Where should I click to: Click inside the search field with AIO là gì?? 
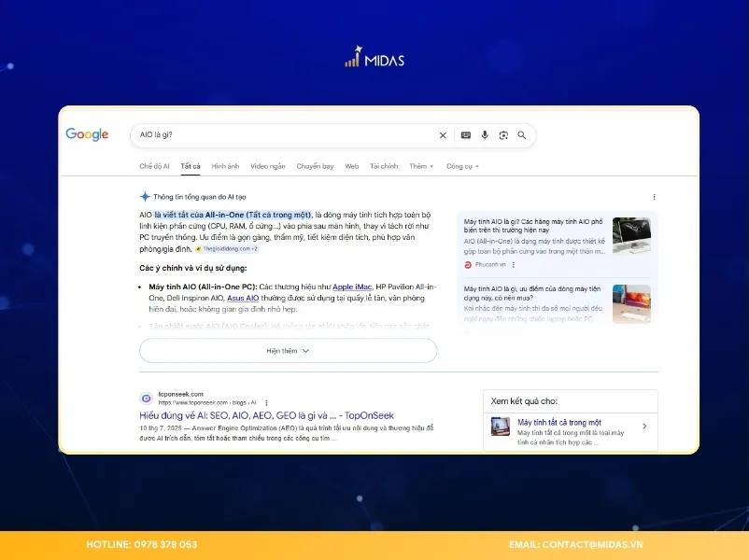[280, 135]
